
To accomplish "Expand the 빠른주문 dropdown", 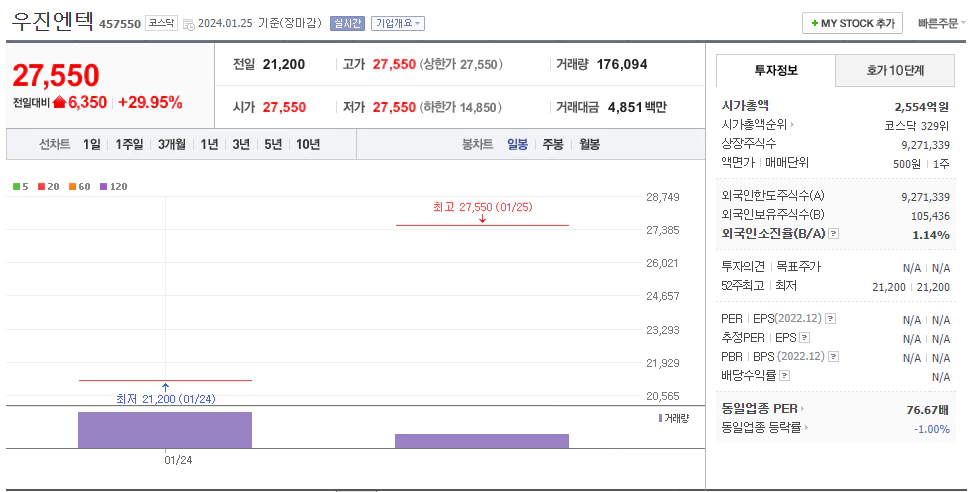I will pyautogui.click(x=941, y=23).
